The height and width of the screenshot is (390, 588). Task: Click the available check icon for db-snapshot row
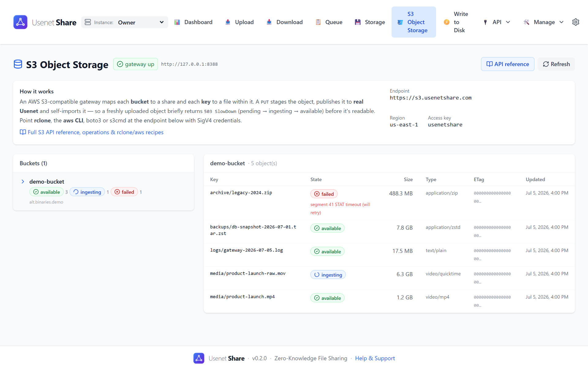(317, 228)
